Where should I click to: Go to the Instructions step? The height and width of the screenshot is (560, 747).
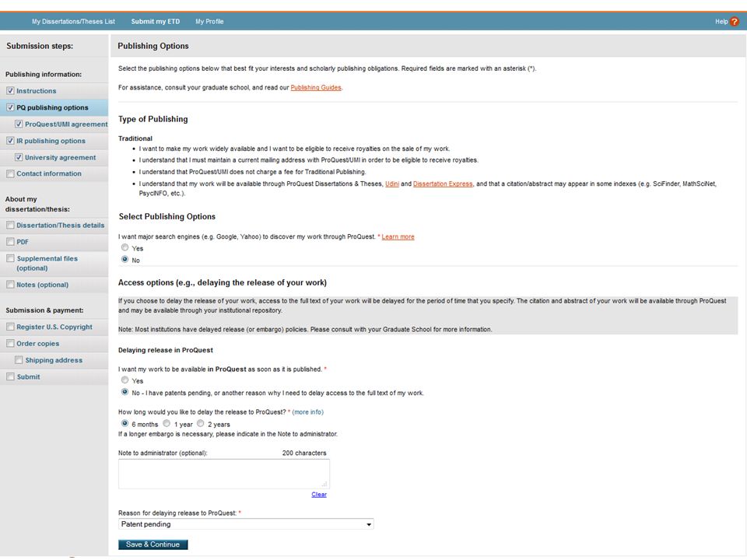point(37,91)
